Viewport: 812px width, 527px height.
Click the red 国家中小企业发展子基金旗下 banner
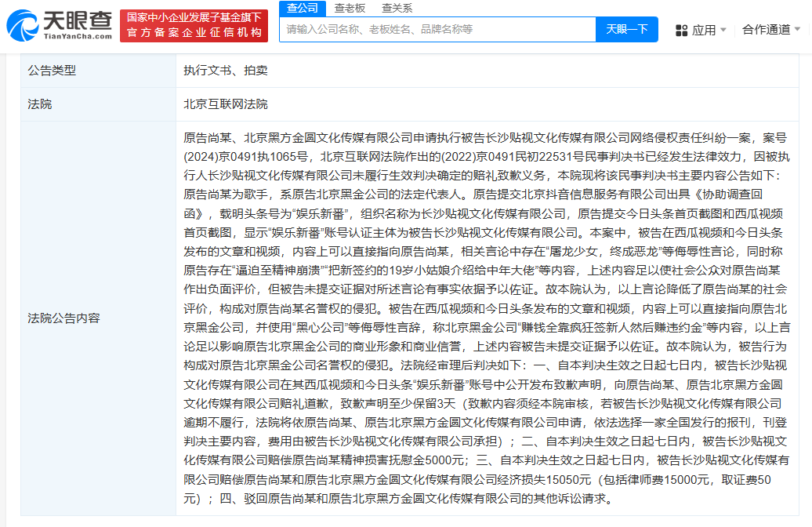pos(194,25)
